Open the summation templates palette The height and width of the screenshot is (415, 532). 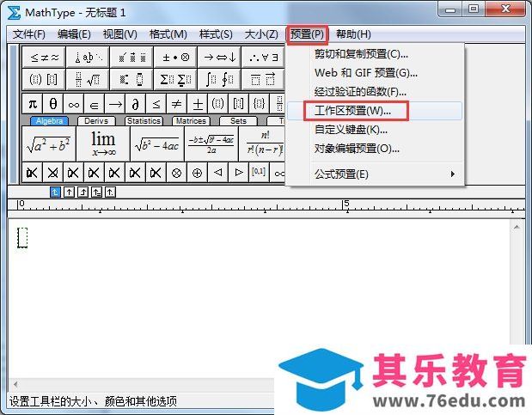click(x=175, y=80)
